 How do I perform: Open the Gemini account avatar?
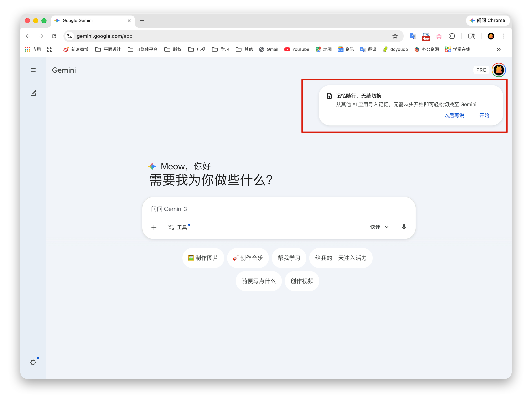coord(499,70)
